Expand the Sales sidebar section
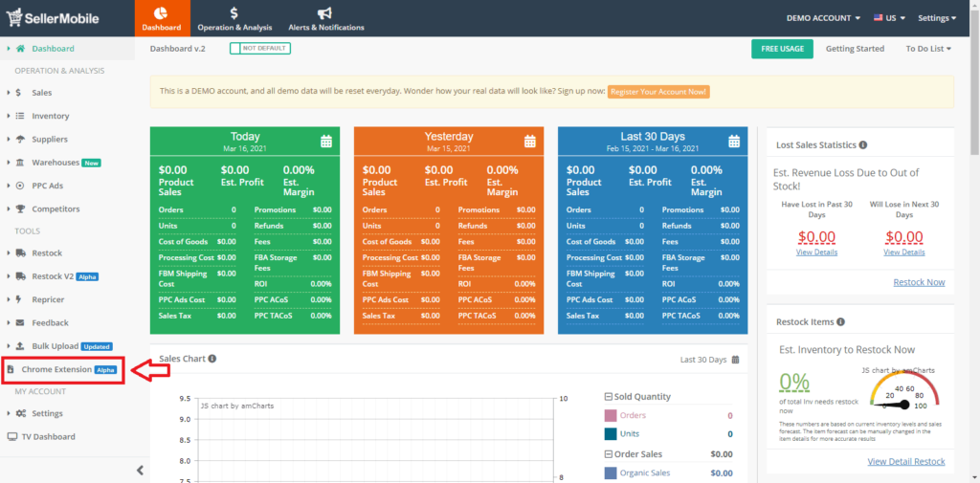This screenshot has width=980, height=483. (9, 93)
